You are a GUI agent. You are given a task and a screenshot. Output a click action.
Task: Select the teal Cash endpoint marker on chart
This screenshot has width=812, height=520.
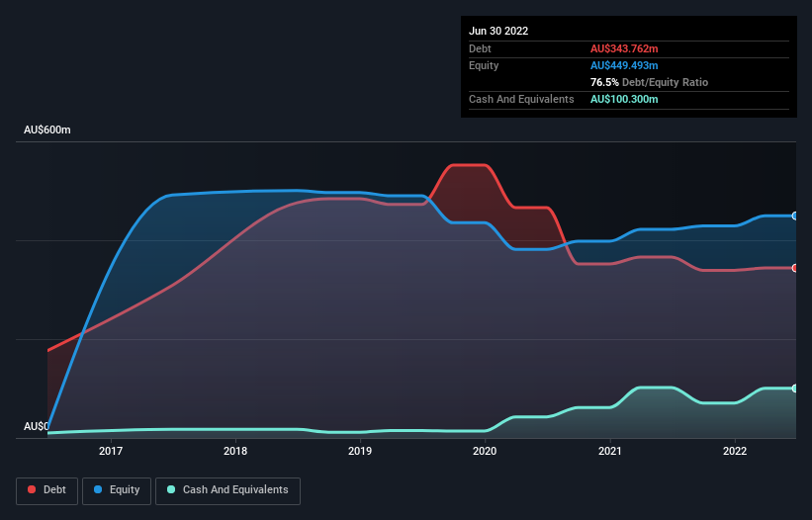point(794,389)
